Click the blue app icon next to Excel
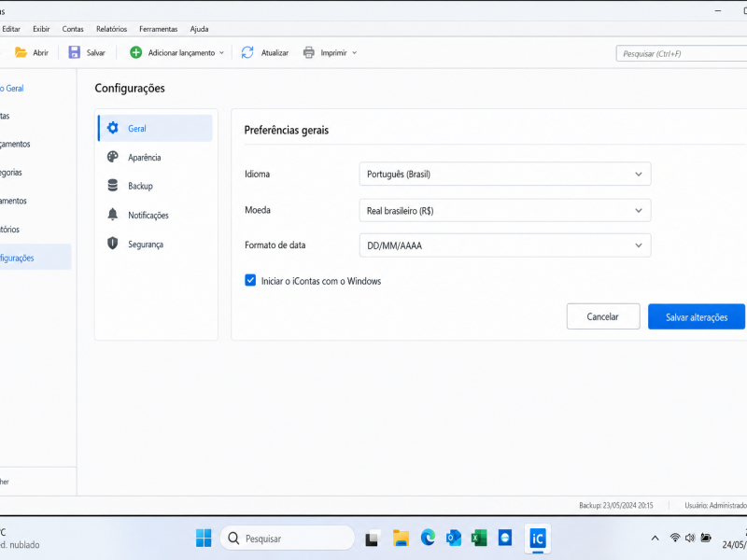This screenshot has width=747, height=560. pos(505,539)
